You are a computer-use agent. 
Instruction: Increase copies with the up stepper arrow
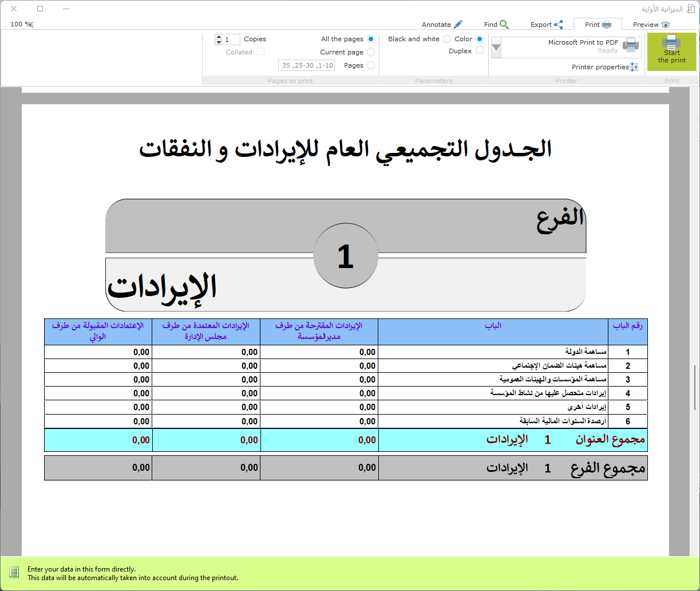click(x=218, y=37)
